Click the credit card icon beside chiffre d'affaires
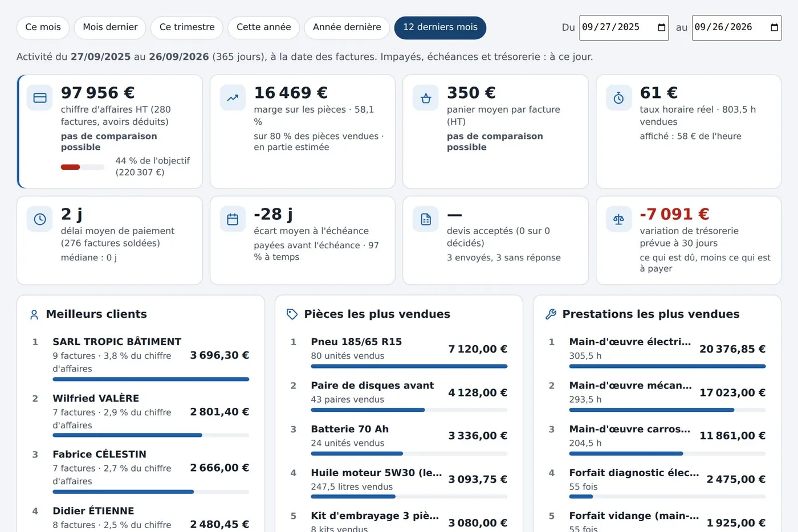This screenshot has height=532, width=798. click(40, 98)
